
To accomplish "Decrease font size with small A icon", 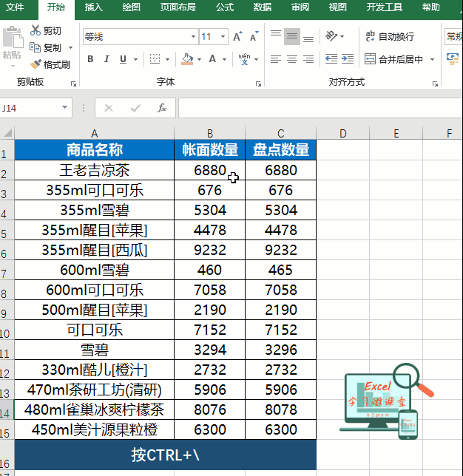I will pos(254,36).
